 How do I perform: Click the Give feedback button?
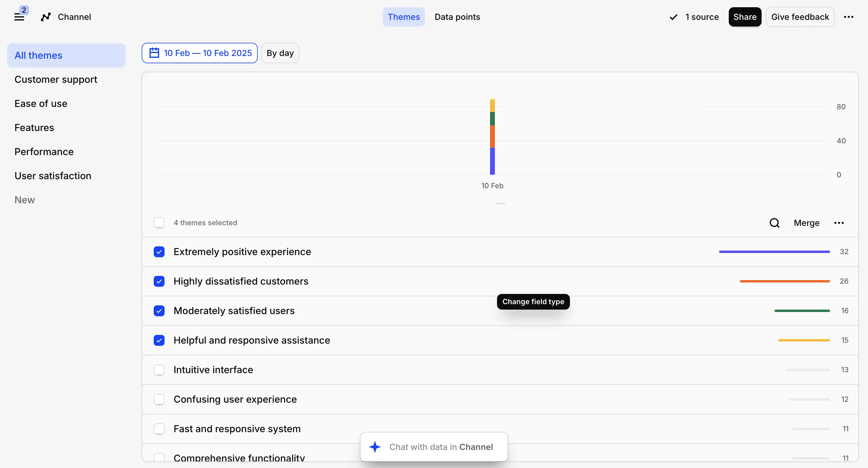click(x=800, y=17)
